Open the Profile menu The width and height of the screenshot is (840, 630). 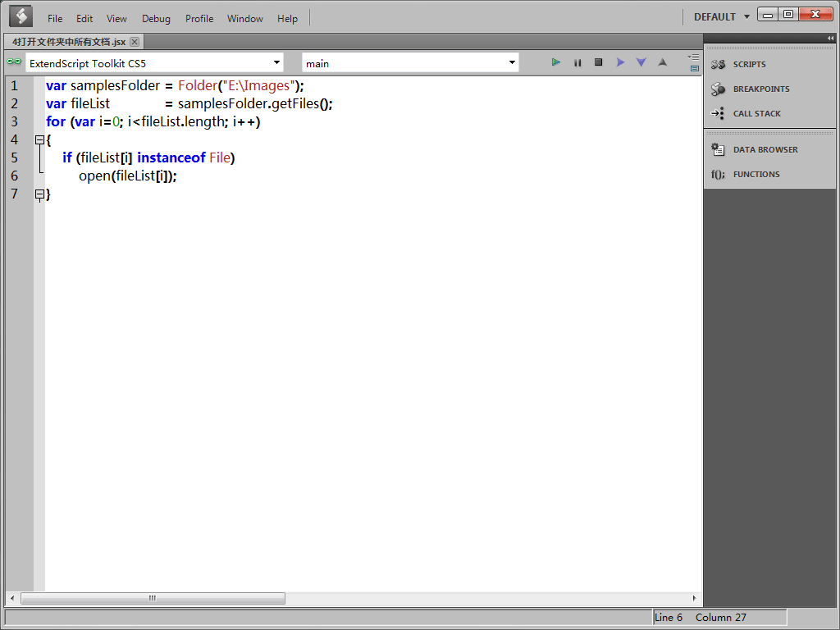199,19
